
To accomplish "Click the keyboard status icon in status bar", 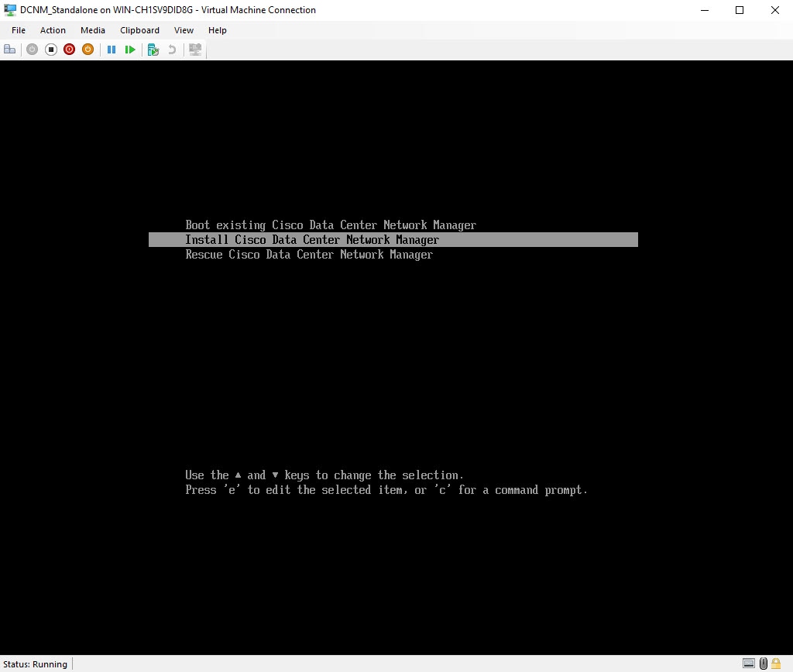I will [x=749, y=663].
